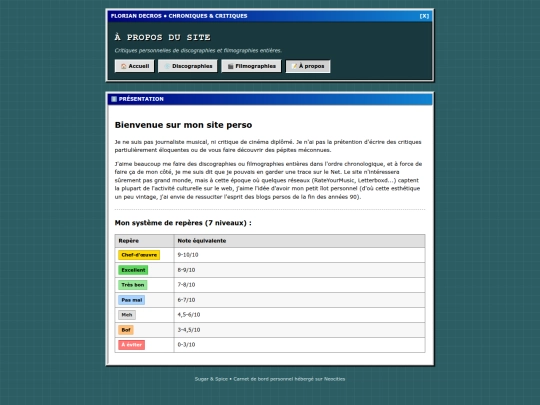Click the house icon on Accueil

coord(124,66)
